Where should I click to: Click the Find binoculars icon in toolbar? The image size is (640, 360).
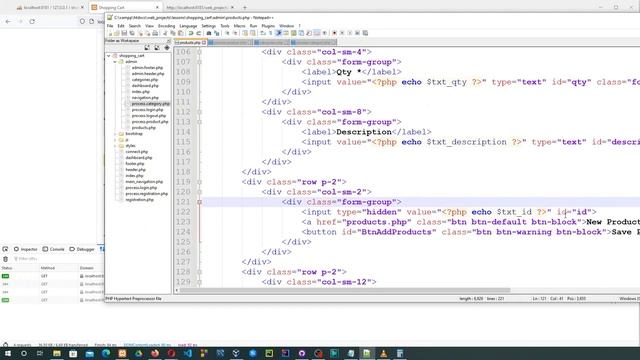209,33
